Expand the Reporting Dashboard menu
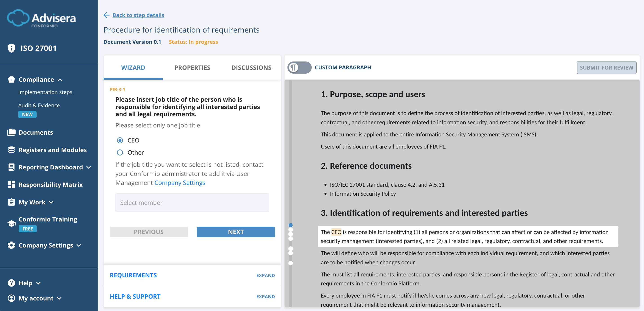Screen dimensions: 644x311 pyautogui.click(x=89, y=167)
